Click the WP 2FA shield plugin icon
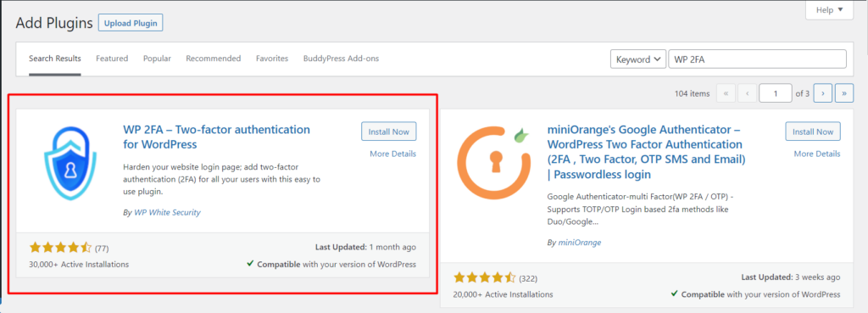This screenshot has height=313, width=868. (70, 161)
